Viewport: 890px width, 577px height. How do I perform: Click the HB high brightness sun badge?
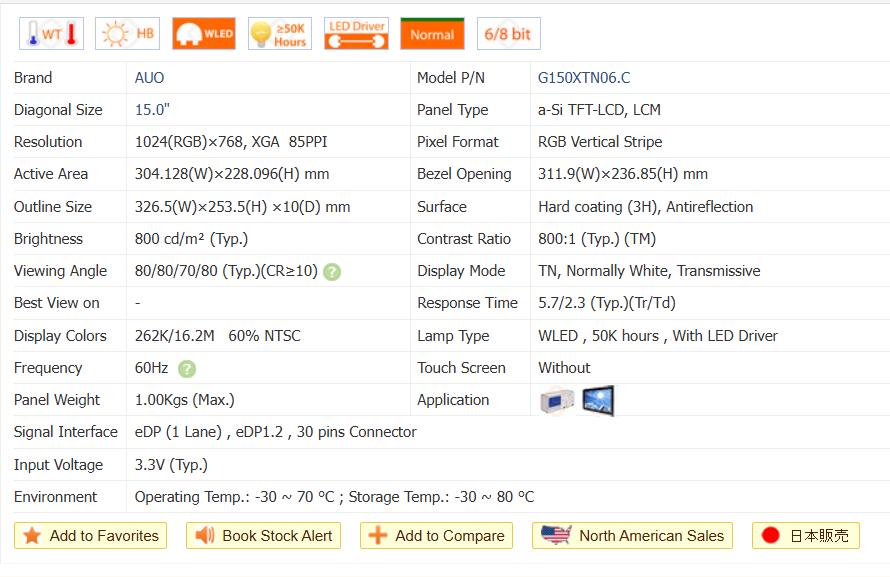(127, 34)
